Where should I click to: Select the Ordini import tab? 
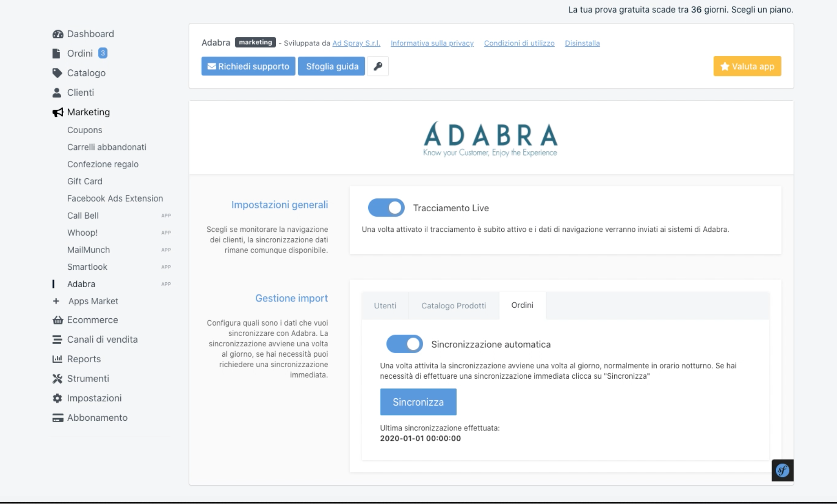522,305
